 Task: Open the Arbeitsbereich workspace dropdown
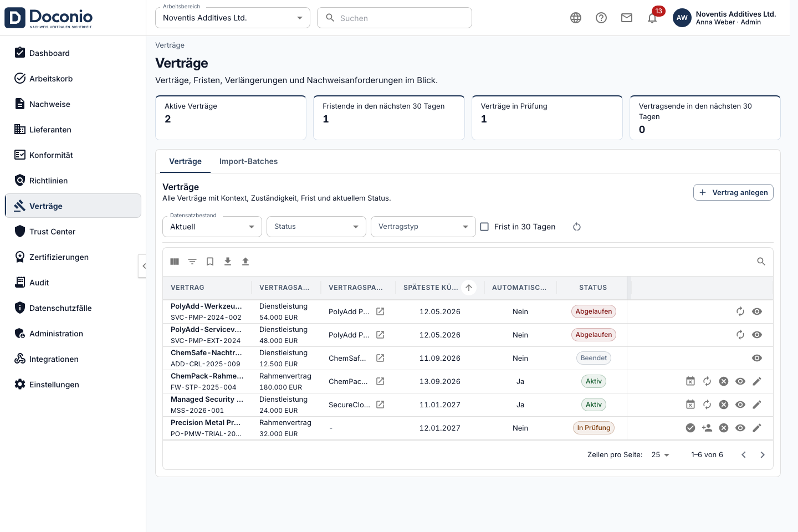point(233,18)
